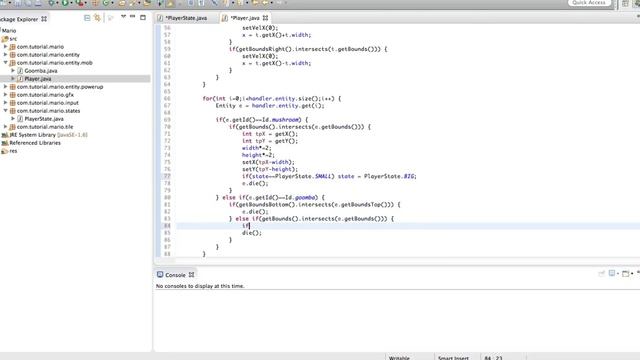640x360 pixels.
Task: Open the Open Perspective icon beside Quick Access
Action: pos(625,3)
